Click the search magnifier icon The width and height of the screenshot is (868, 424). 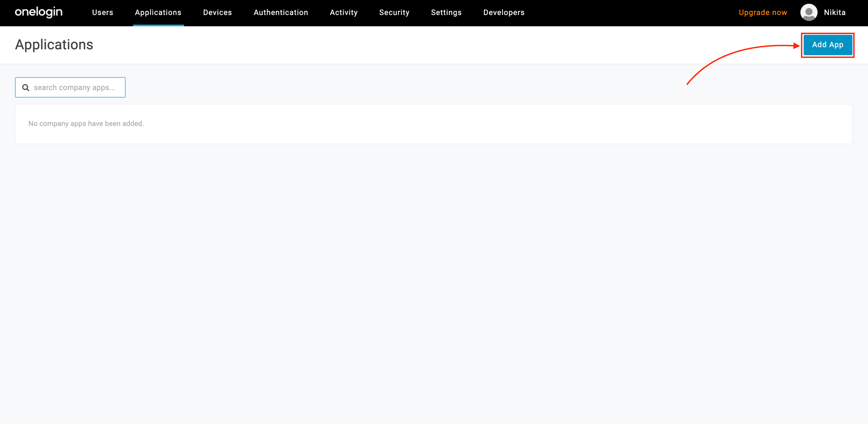pyautogui.click(x=26, y=87)
